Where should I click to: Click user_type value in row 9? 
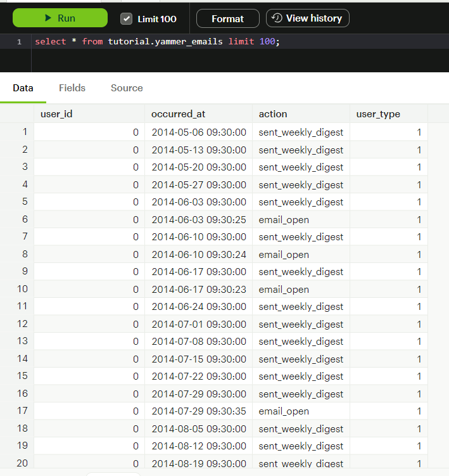419,272
